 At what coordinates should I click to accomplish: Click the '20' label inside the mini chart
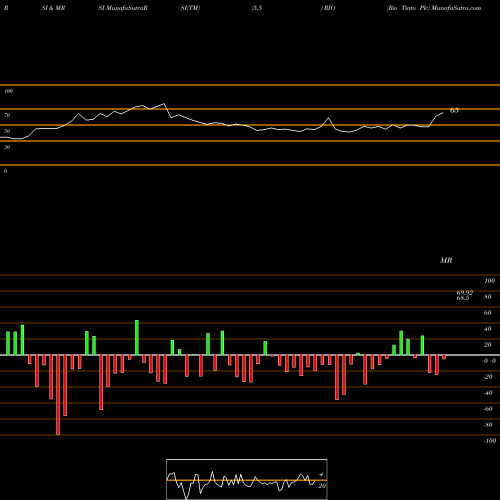coord(322,486)
